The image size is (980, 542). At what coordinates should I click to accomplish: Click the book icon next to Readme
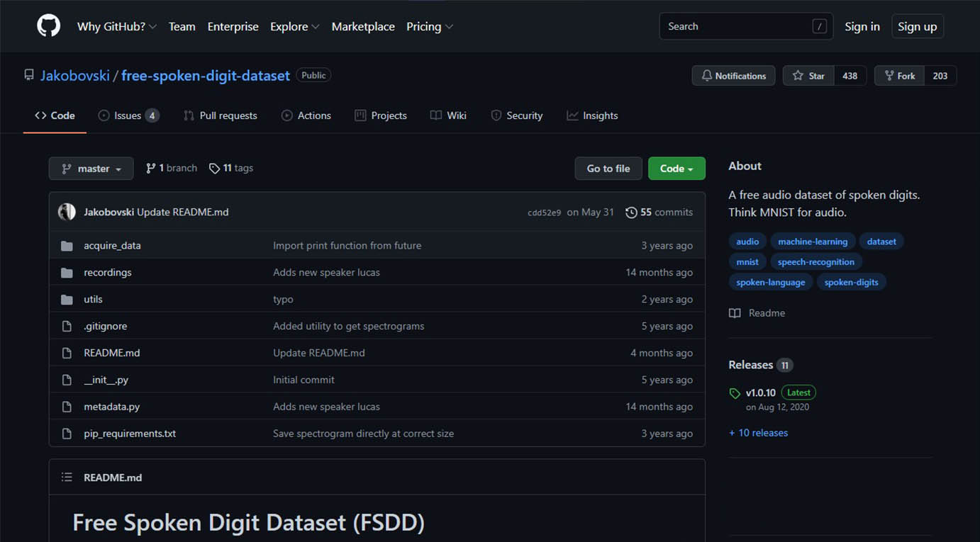(735, 313)
